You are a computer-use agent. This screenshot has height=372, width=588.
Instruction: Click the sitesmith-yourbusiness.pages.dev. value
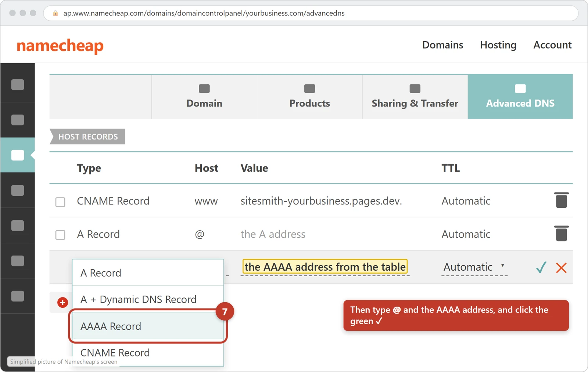(x=321, y=201)
